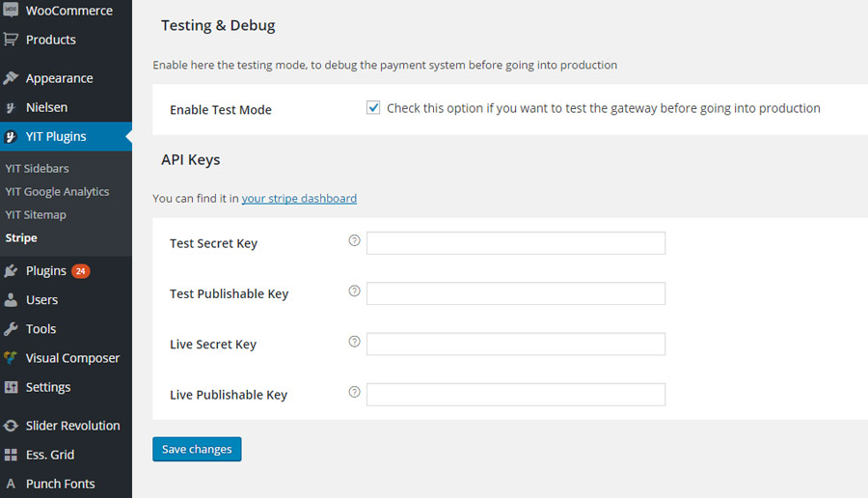Click the Test Secret Key label
The width and height of the screenshot is (868, 498).
[x=213, y=243]
